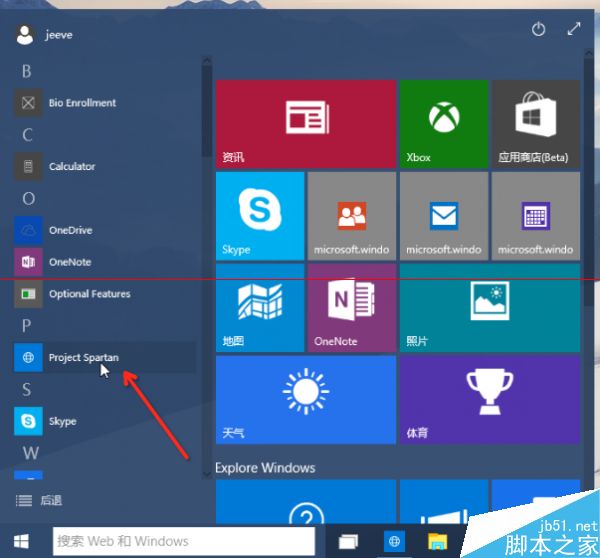Jump to letter B header

coord(26,71)
